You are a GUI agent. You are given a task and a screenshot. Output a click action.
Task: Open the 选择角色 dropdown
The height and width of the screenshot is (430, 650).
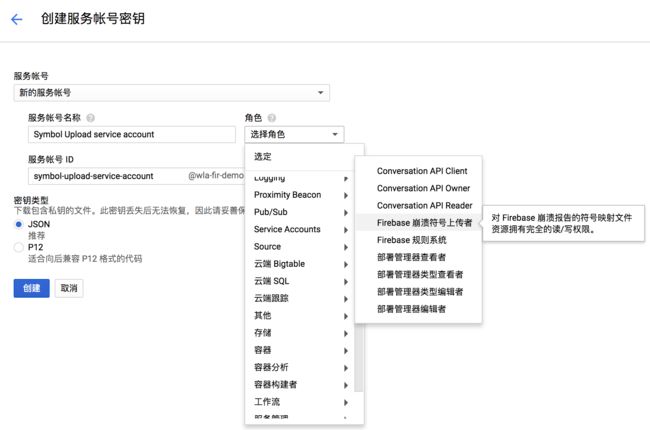coord(294,134)
